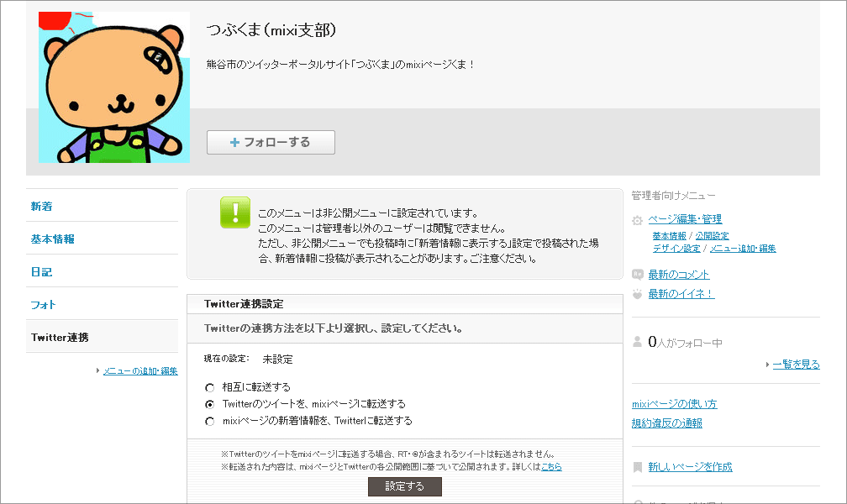Open the 新しいページを作成 link
This screenshot has height=504, width=847.
691,467
